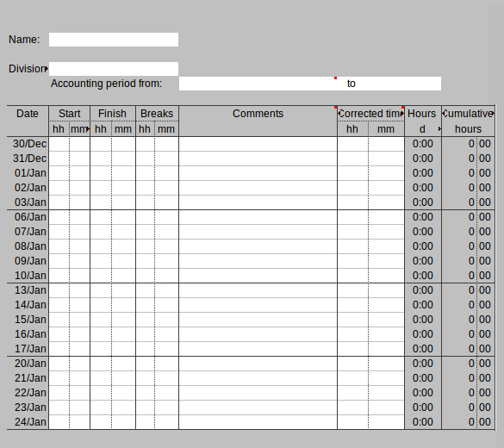
Task: Click the 'to' text in accounting period
Action: point(351,84)
